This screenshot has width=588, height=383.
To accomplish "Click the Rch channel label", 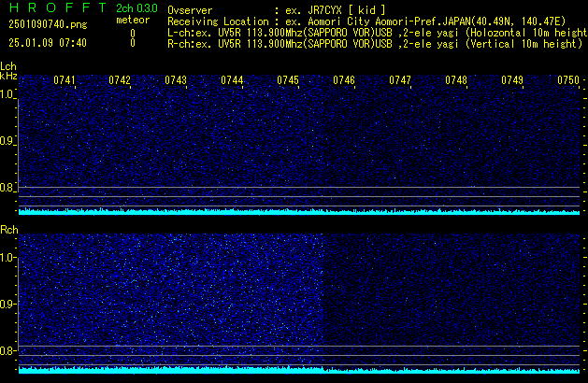I will [x=9, y=230].
